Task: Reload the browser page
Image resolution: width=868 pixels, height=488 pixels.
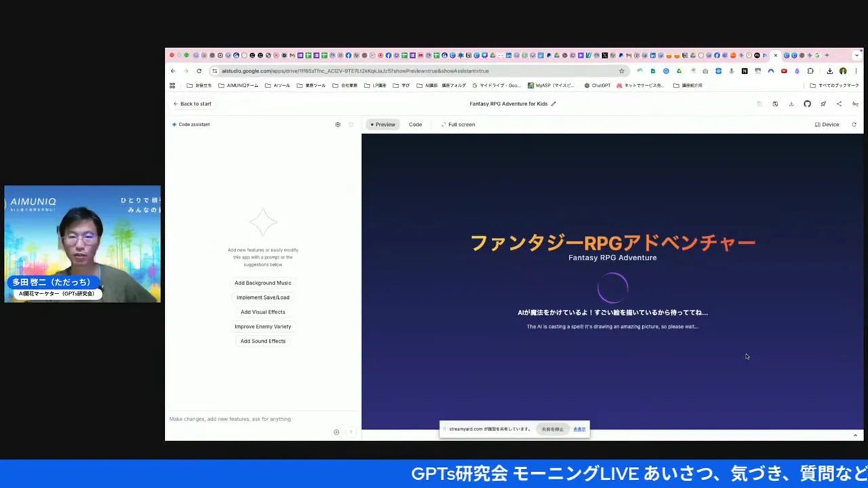Action: point(199,70)
